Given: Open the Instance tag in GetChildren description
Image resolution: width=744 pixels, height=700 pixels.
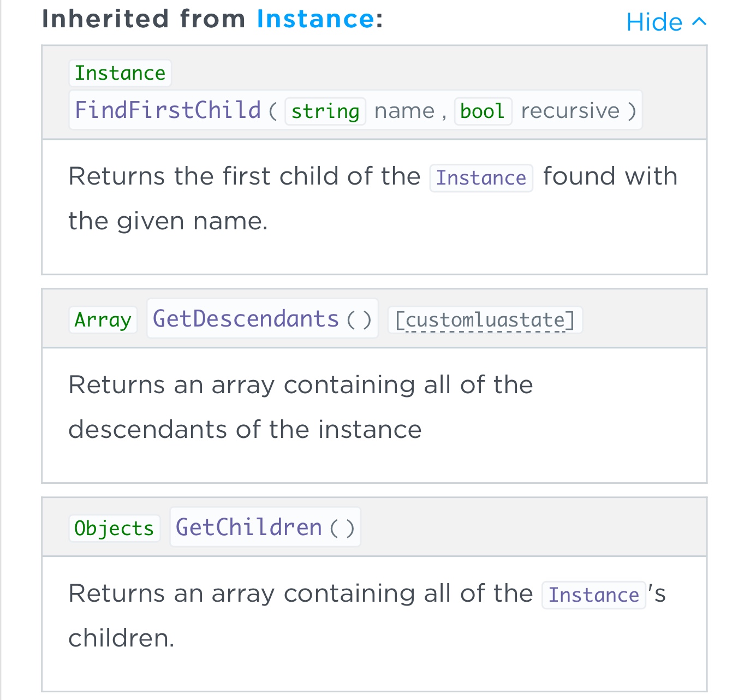Looking at the screenshot, I should pyautogui.click(x=593, y=595).
